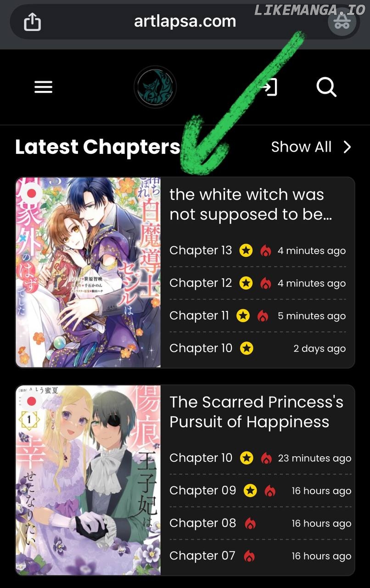Image resolution: width=370 pixels, height=588 pixels.
Task: Tap the browser share icon
Action: click(32, 22)
